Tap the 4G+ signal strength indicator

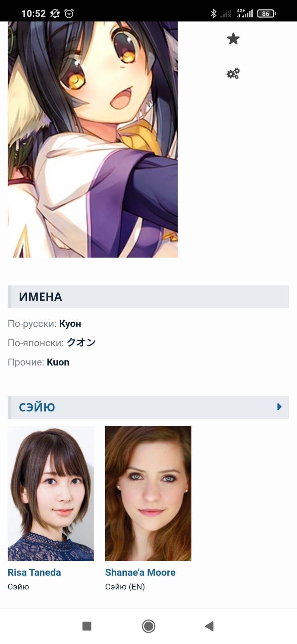coord(245,13)
